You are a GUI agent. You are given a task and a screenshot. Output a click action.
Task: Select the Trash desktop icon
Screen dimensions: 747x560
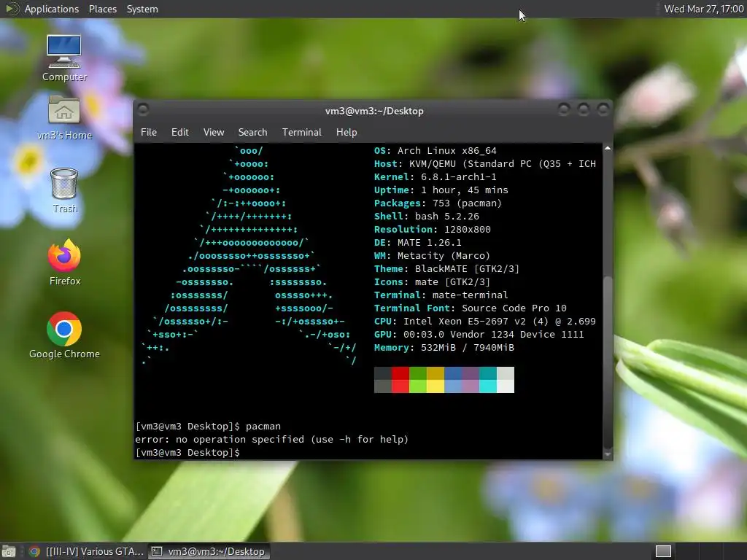click(x=64, y=190)
